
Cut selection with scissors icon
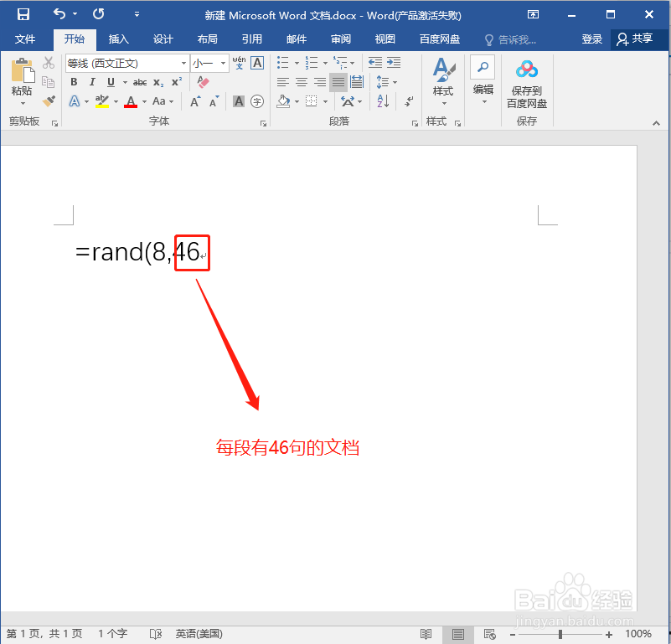click(49, 63)
